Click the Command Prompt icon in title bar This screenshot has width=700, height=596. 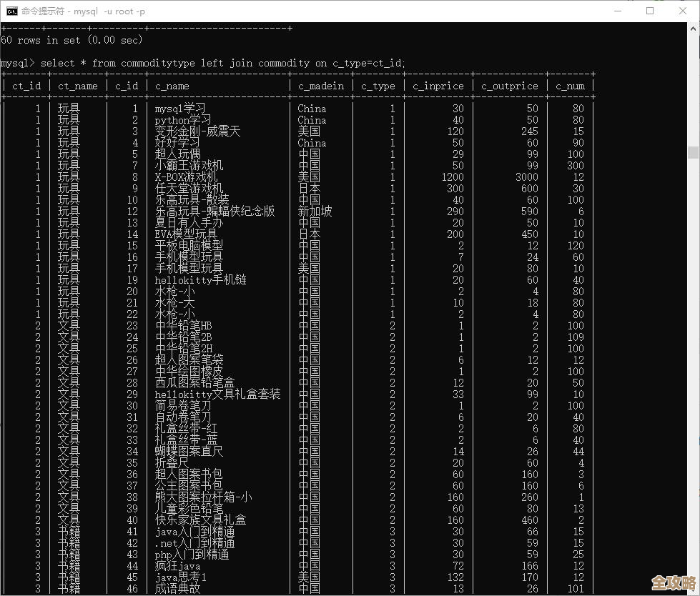[12, 11]
